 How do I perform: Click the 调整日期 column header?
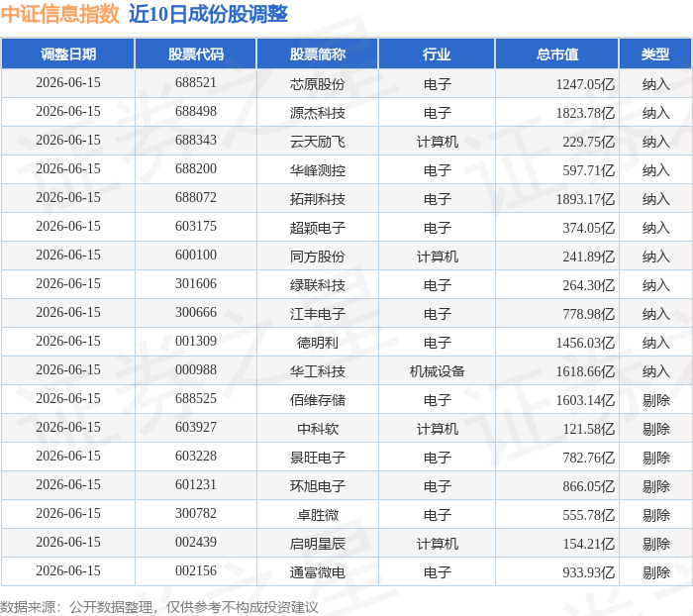click(68, 53)
